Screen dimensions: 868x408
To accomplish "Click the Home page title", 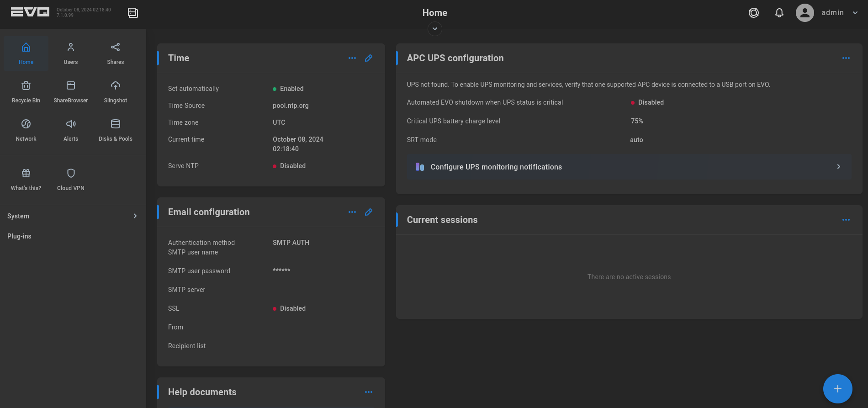I will (435, 13).
